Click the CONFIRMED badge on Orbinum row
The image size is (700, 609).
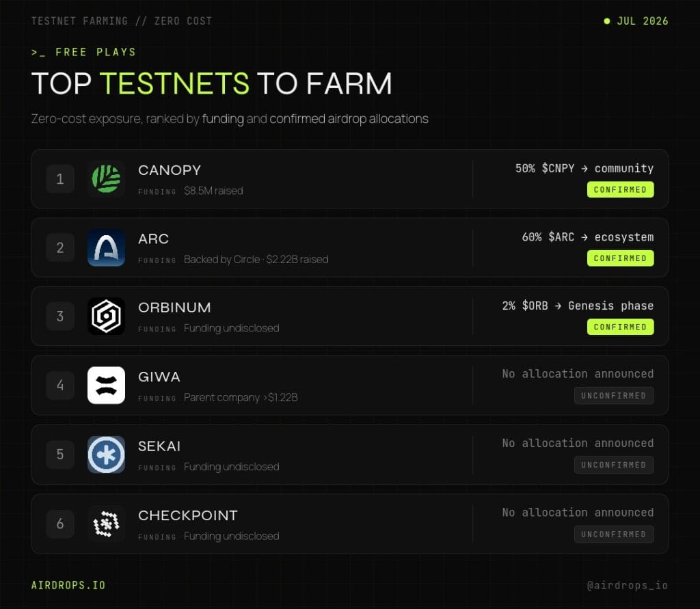tap(621, 327)
